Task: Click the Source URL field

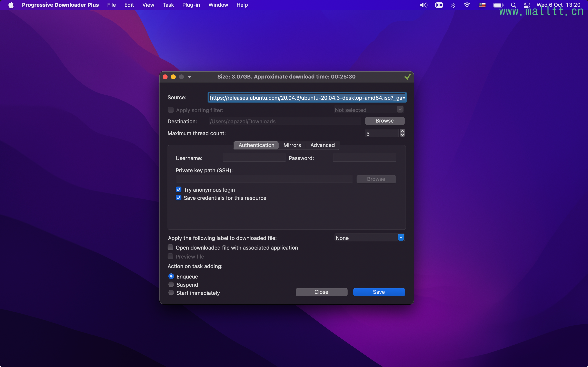Action: coord(307,98)
